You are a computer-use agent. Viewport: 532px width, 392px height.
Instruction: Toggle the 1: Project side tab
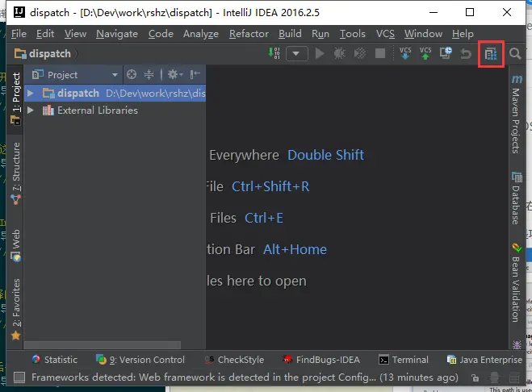(x=15, y=98)
